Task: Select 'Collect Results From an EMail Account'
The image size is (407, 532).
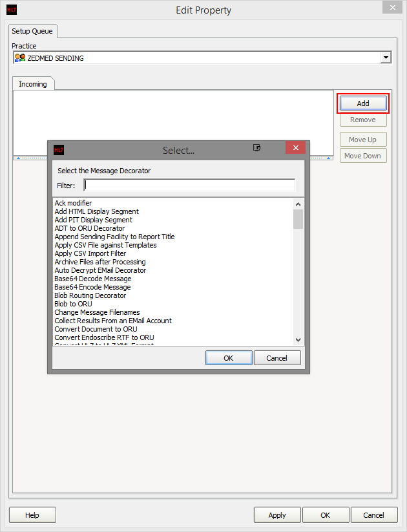Action: [x=113, y=321]
